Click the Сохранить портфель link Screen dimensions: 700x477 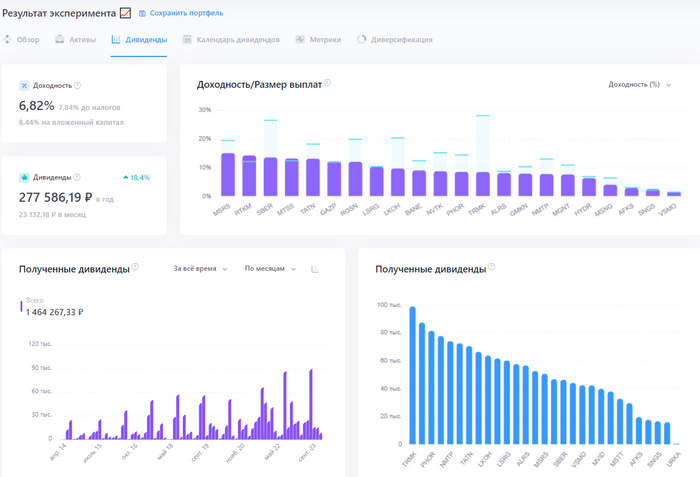tap(186, 13)
